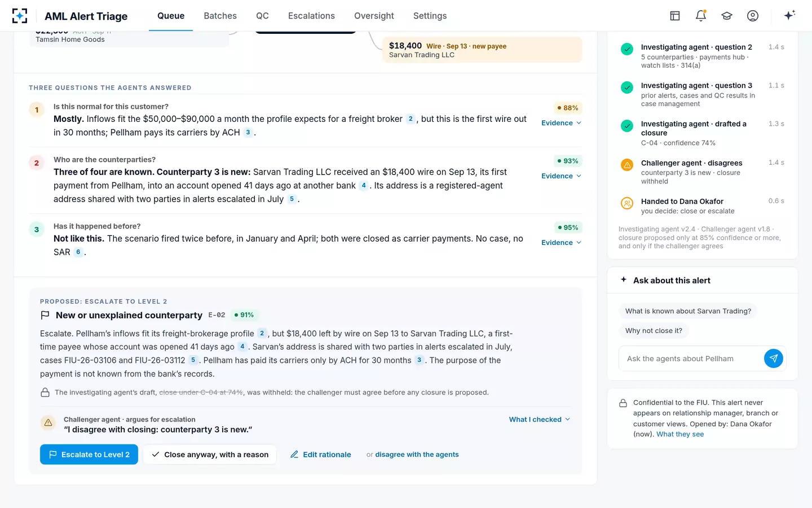Select the 'Why not close it?' suggestion
The height and width of the screenshot is (508, 812).
pyautogui.click(x=654, y=331)
